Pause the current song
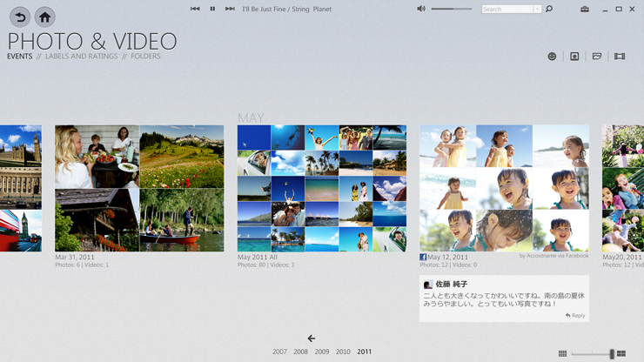The image size is (644, 362). 212,10
